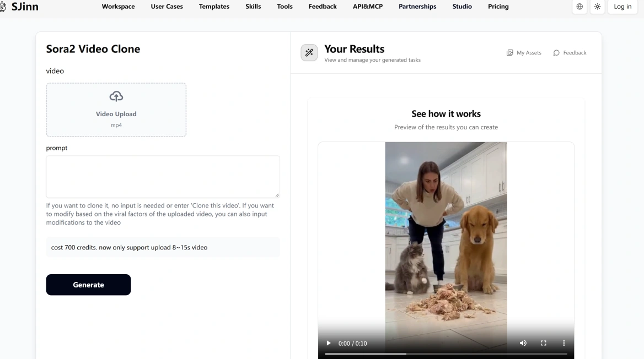
Task: Click the clone instructions helper text
Action: (160, 214)
